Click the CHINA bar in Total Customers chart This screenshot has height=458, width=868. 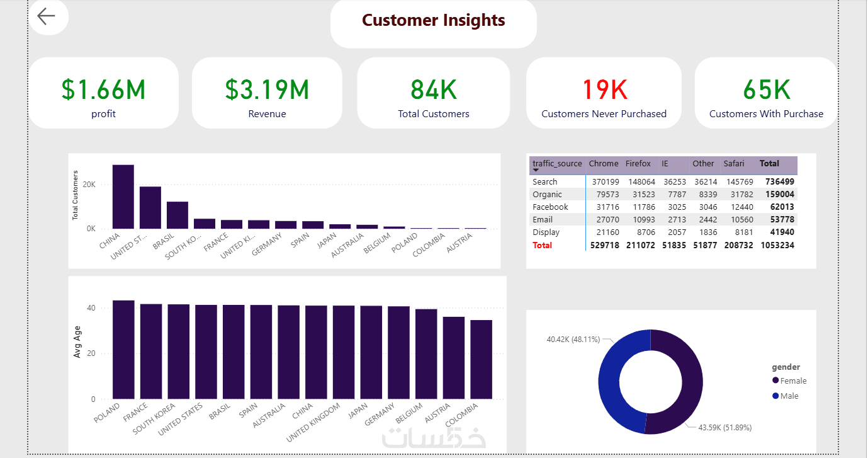tap(123, 197)
